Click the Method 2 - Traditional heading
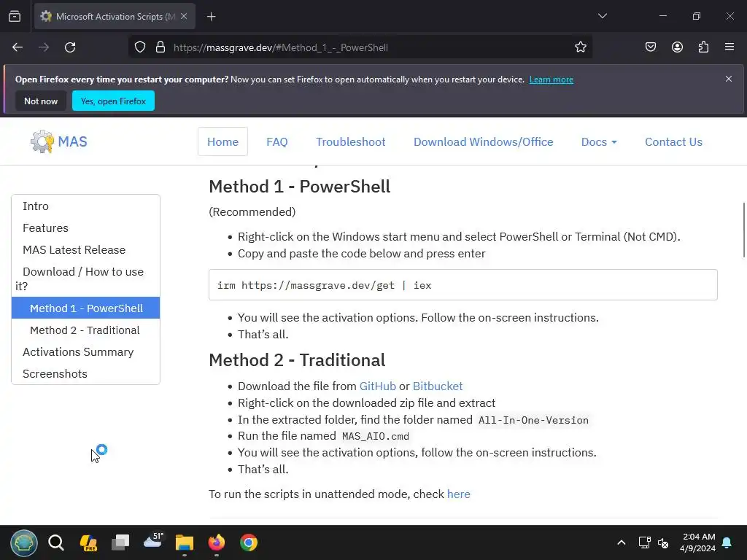The image size is (747, 560). pos(298,360)
